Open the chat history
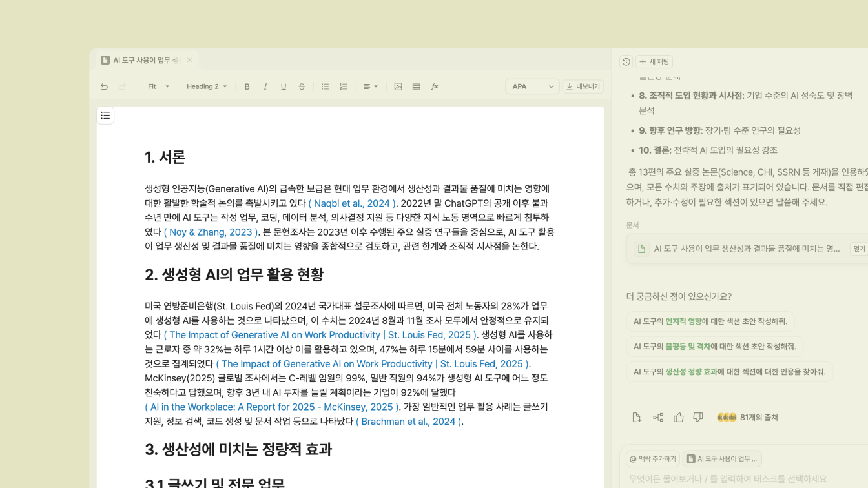Viewport: 868px width, 488px height. (625, 61)
